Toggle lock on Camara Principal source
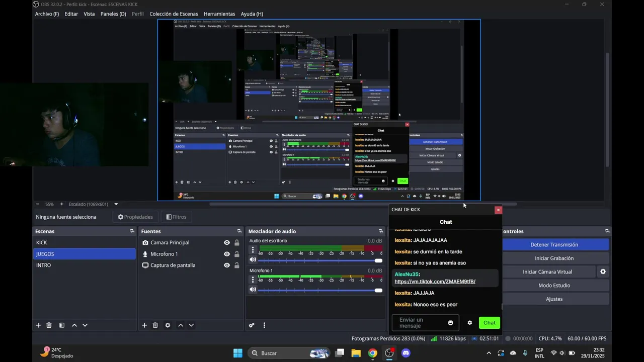Viewport: 644px width, 362px height. (236, 242)
